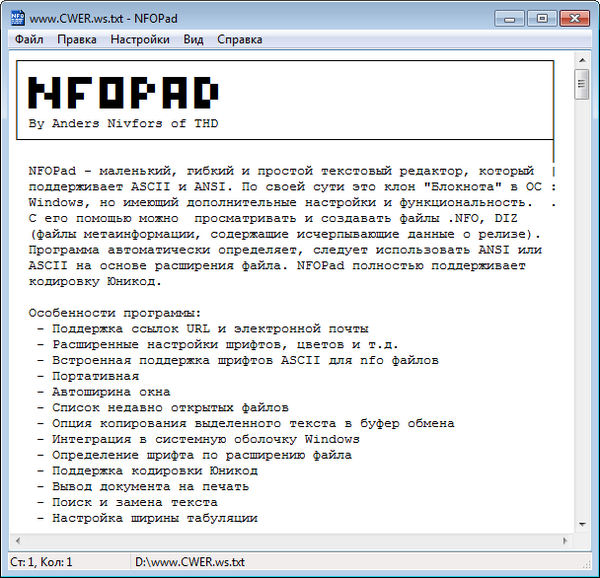Place cursor on "By Anders Nivfors of THD" line
The image size is (600, 578).
tap(124, 124)
